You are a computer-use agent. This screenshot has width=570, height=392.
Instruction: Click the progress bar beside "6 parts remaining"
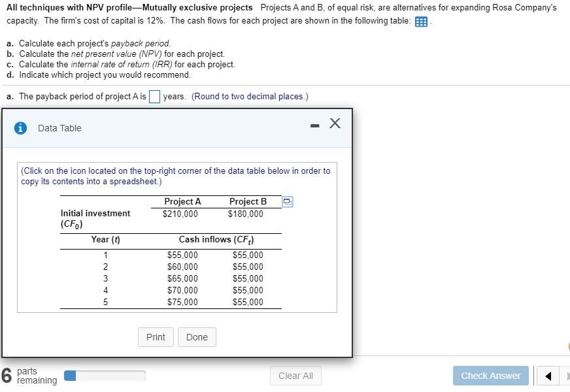click(x=105, y=376)
